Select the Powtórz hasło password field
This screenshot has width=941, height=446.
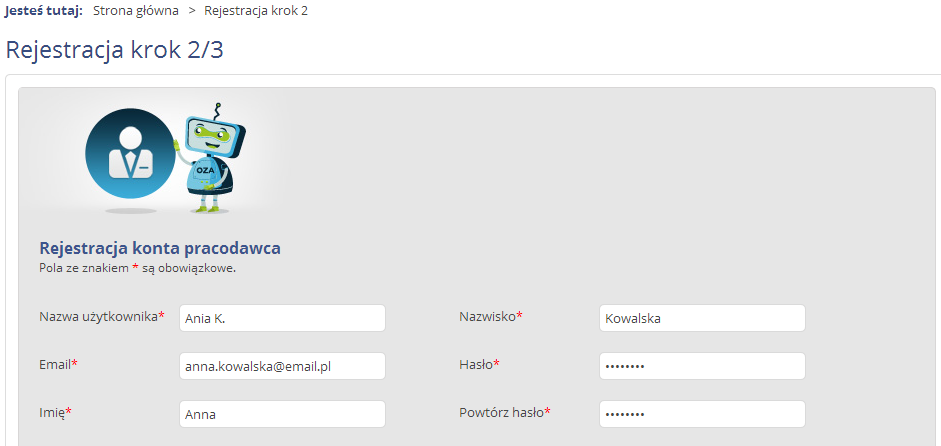[702, 414]
